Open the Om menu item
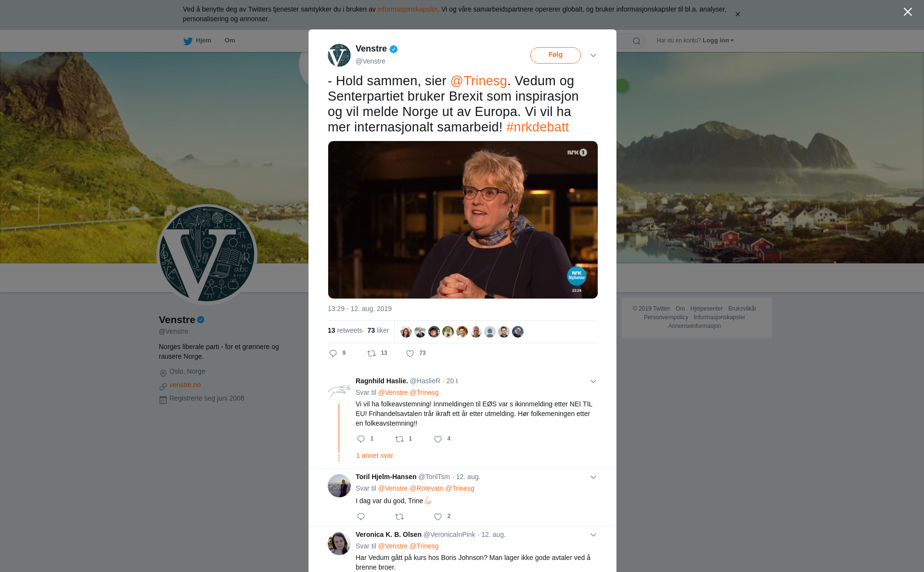Viewport: 924px width, 572px height. click(x=230, y=40)
